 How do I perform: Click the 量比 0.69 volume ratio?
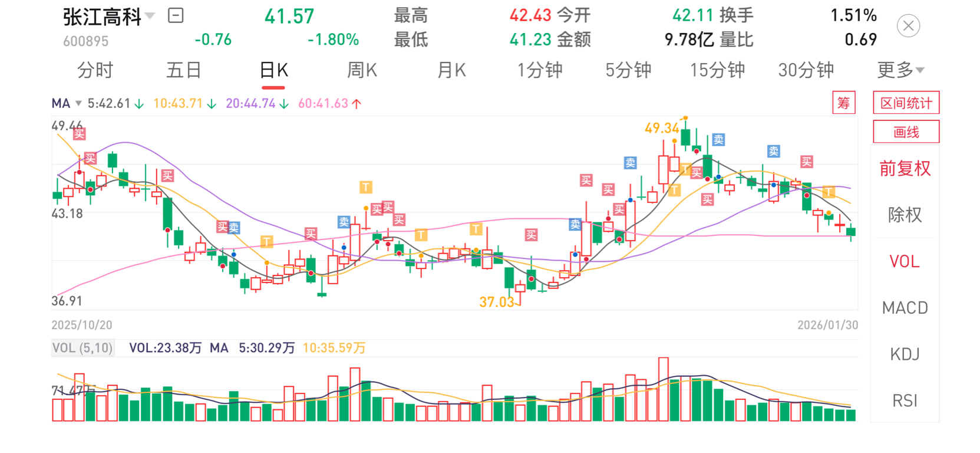(x=860, y=40)
